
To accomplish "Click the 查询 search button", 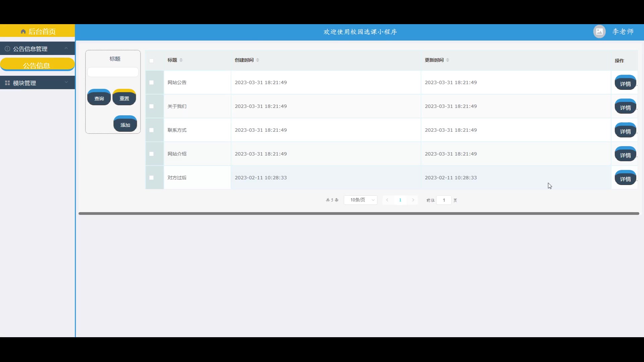I will click(x=99, y=98).
